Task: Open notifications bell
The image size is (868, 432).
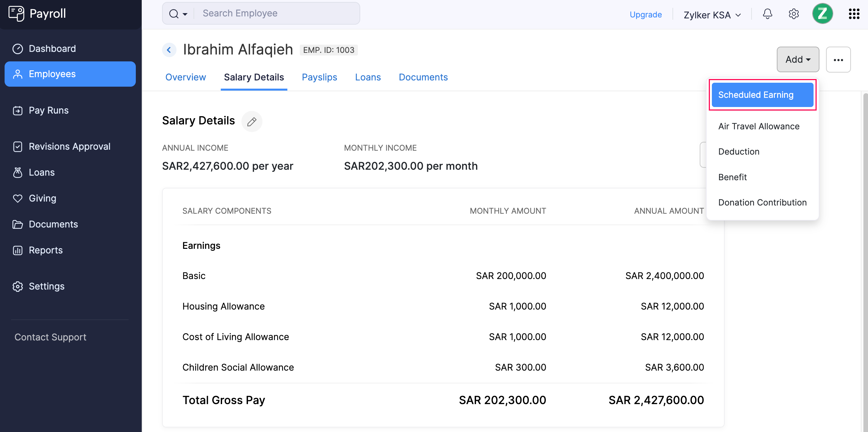Action: 767,14
